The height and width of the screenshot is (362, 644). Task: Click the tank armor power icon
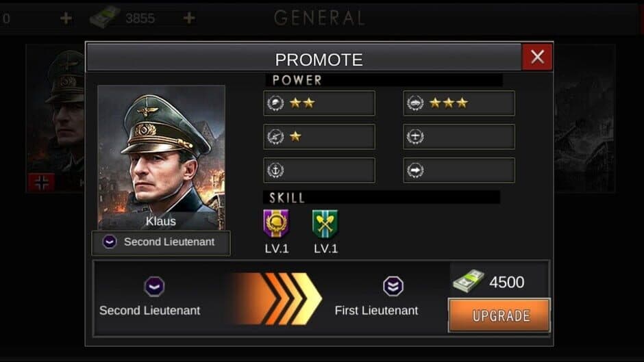pyautogui.click(x=414, y=103)
